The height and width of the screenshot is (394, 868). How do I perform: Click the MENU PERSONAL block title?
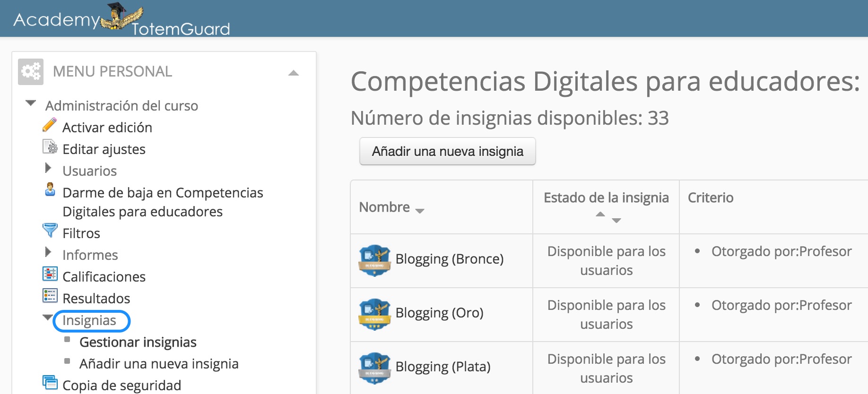point(113,71)
